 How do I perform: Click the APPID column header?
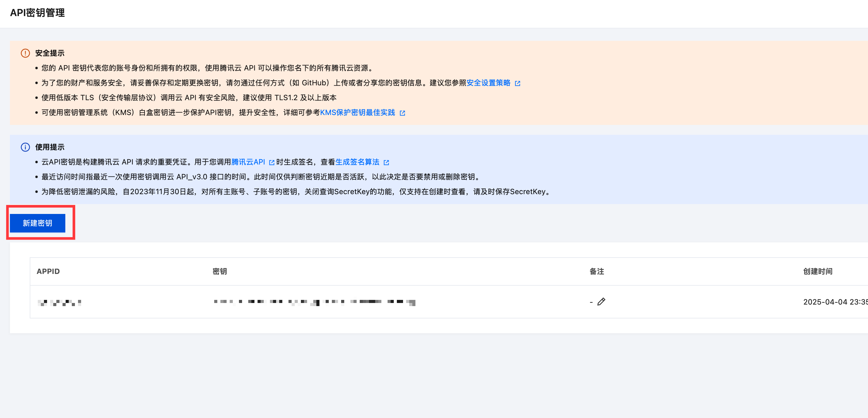coord(48,271)
